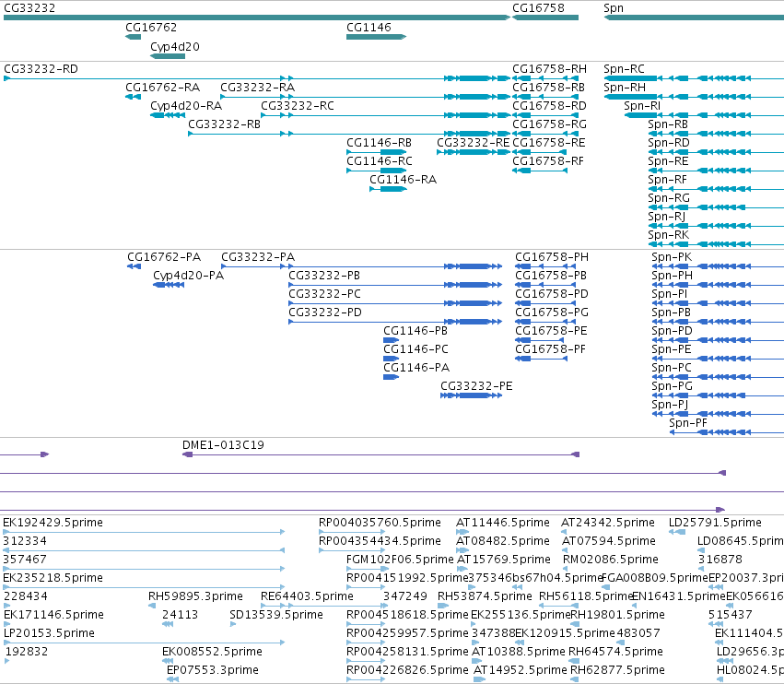This screenshot has width=784, height=684.
Task: Select the CG16758-PH protein label
Action: tap(552, 257)
